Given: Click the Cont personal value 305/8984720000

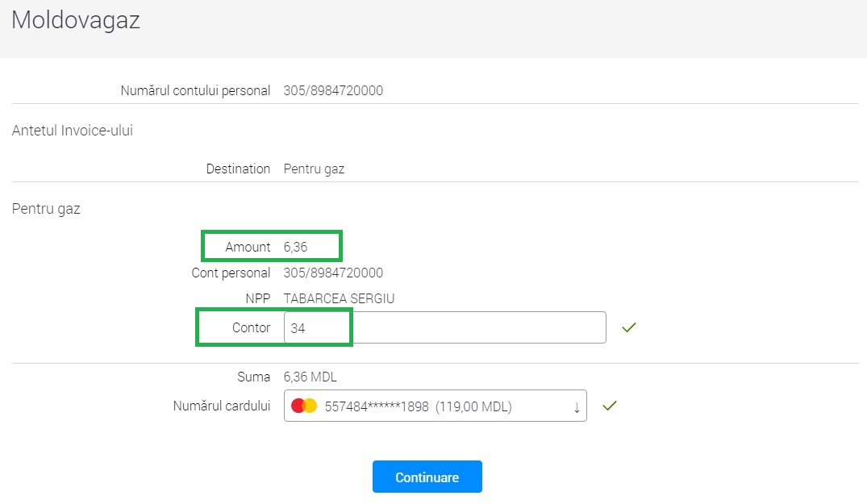Looking at the screenshot, I should click(333, 273).
